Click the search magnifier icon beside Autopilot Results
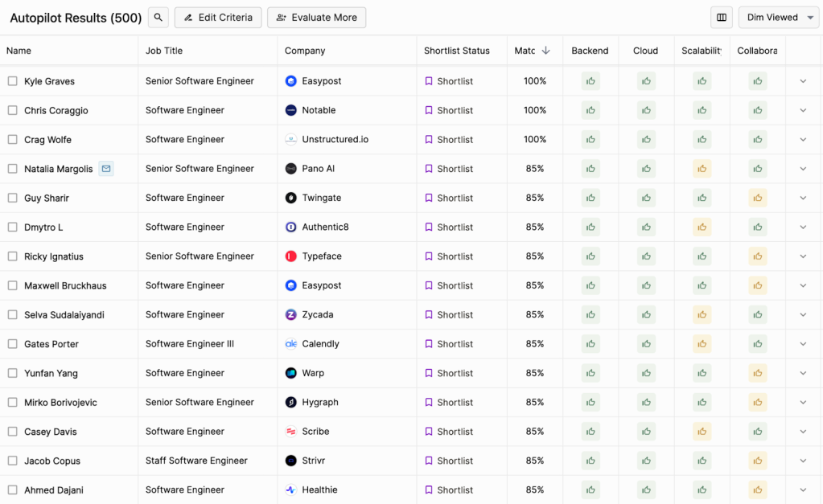 (x=158, y=18)
